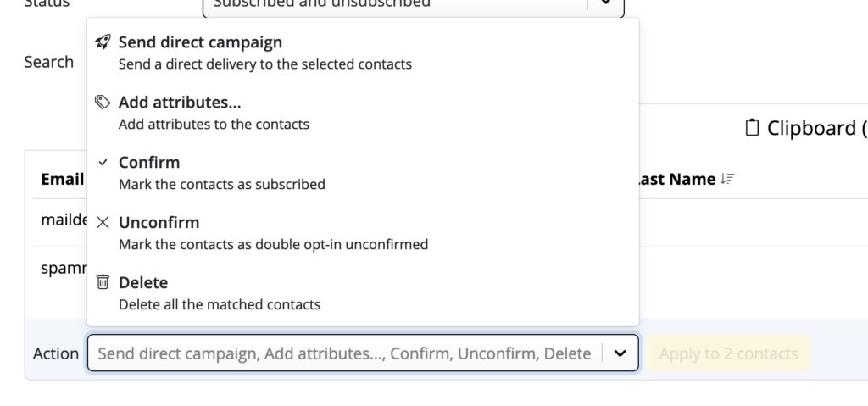
Task: Focus the Action select input field
Action: tap(344, 353)
